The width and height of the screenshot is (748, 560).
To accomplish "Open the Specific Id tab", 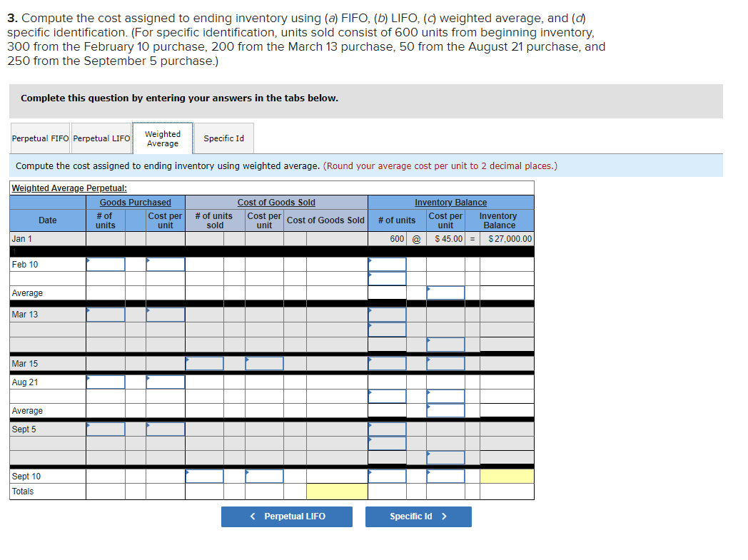I will 223,138.
